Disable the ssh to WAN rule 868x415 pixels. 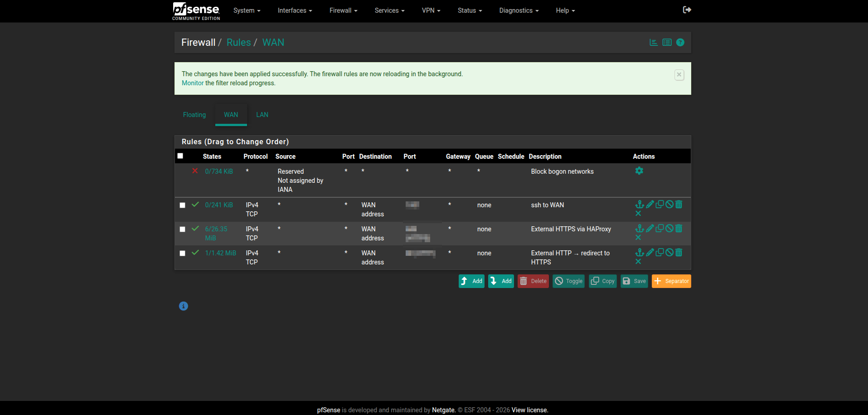tap(669, 205)
